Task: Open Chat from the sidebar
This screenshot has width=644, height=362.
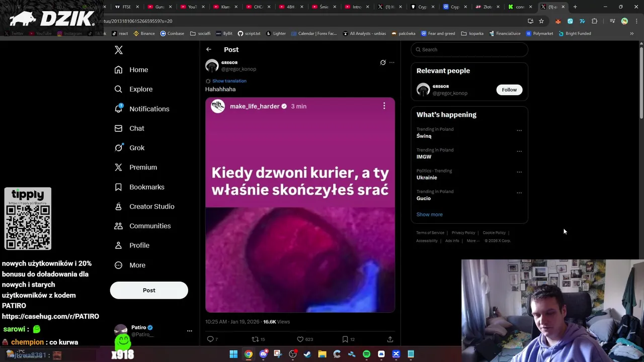Action: [129, 128]
